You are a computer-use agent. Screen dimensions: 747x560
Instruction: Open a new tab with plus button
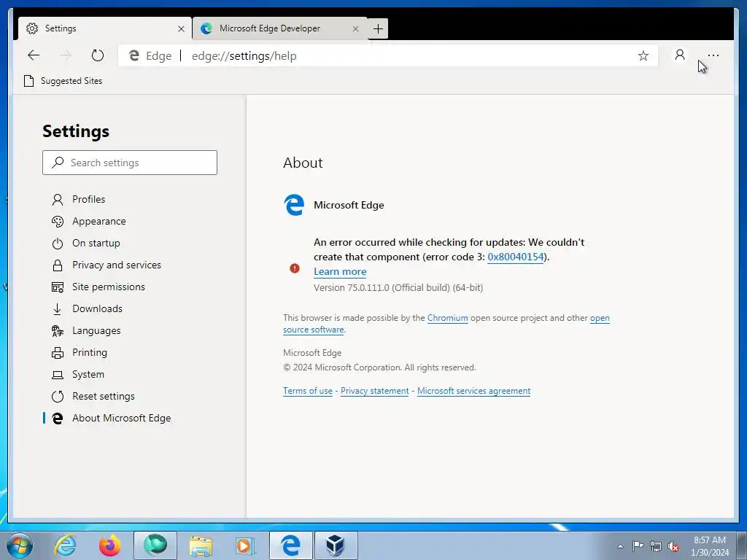tap(379, 28)
